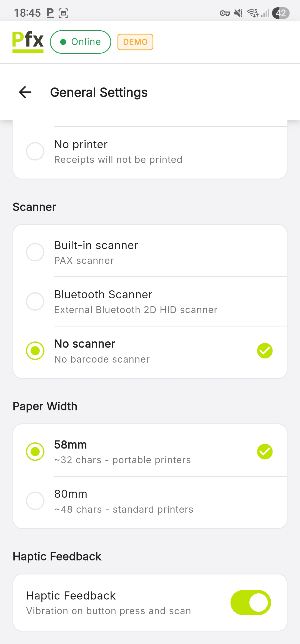The height and width of the screenshot is (644, 300).
Task: Tap the back arrow icon
Action: pyautogui.click(x=25, y=92)
